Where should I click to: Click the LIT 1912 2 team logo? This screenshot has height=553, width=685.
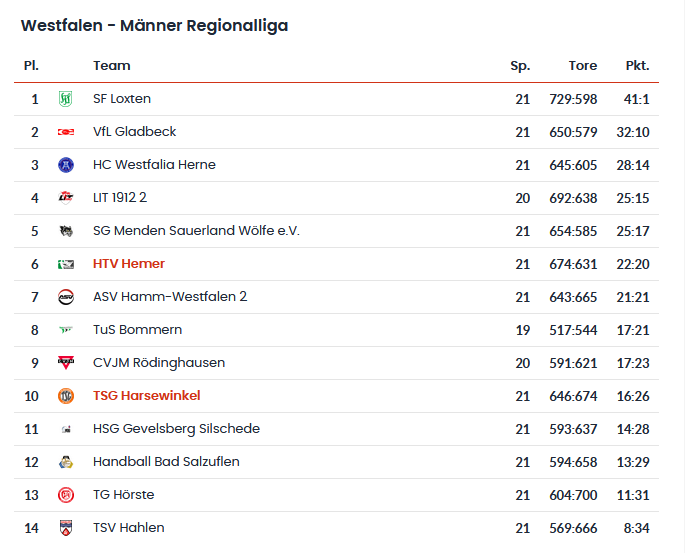pyautogui.click(x=66, y=198)
